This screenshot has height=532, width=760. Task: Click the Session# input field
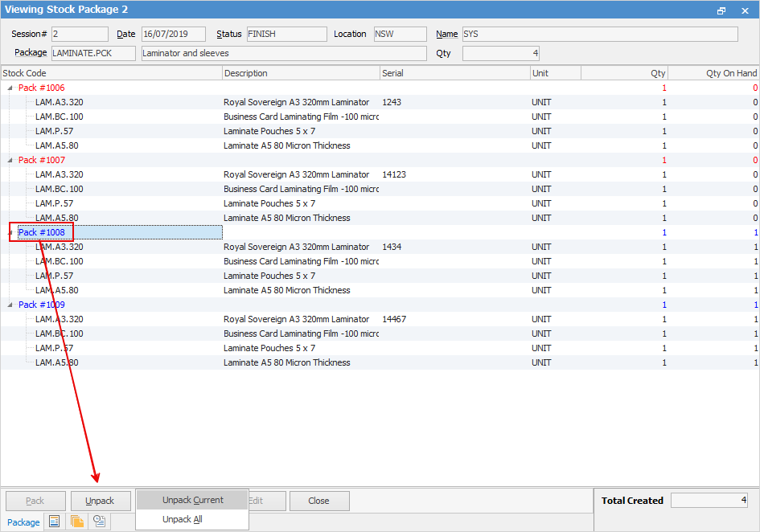click(80, 34)
